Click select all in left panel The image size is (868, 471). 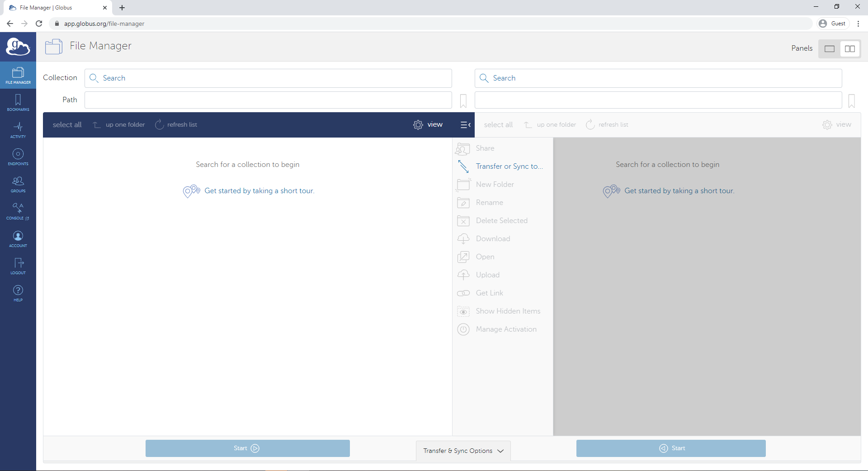[x=67, y=125]
